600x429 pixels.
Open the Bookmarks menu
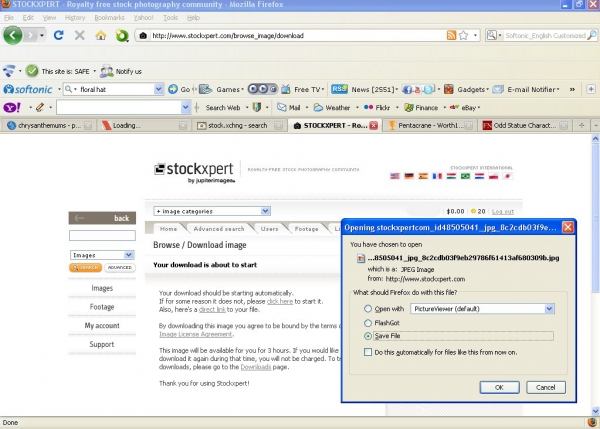coord(109,18)
